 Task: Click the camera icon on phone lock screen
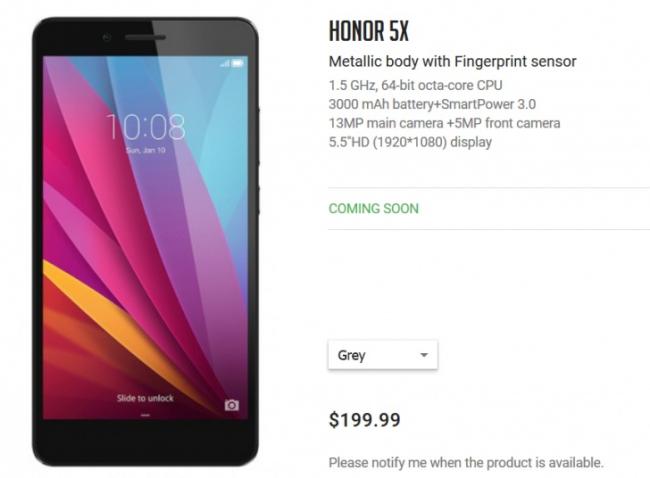pos(232,405)
